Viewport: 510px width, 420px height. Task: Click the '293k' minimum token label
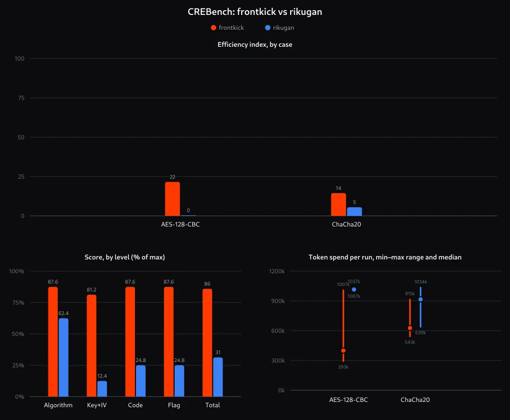tap(343, 367)
